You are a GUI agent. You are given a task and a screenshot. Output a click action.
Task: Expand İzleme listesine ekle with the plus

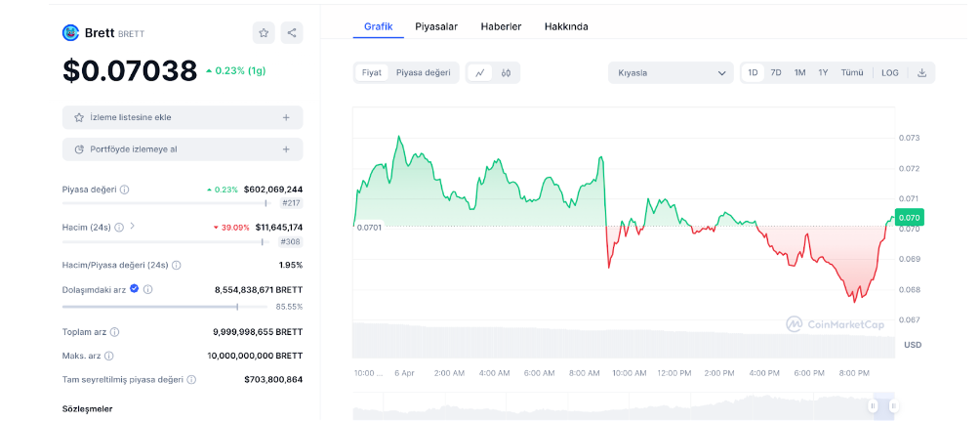(286, 117)
